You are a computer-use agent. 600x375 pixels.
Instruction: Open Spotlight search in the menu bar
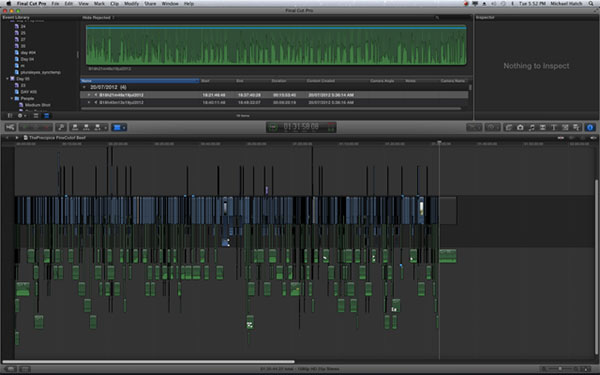point(591,3)
